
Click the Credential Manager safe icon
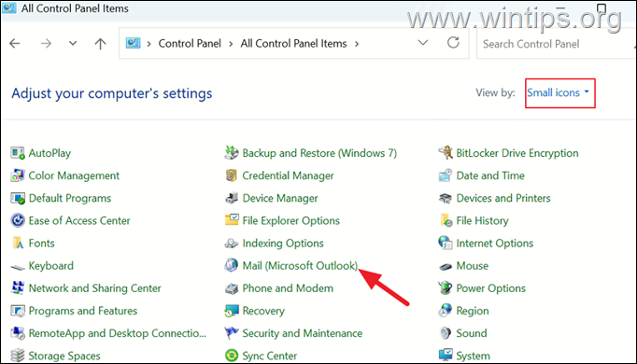coord(231,175)
